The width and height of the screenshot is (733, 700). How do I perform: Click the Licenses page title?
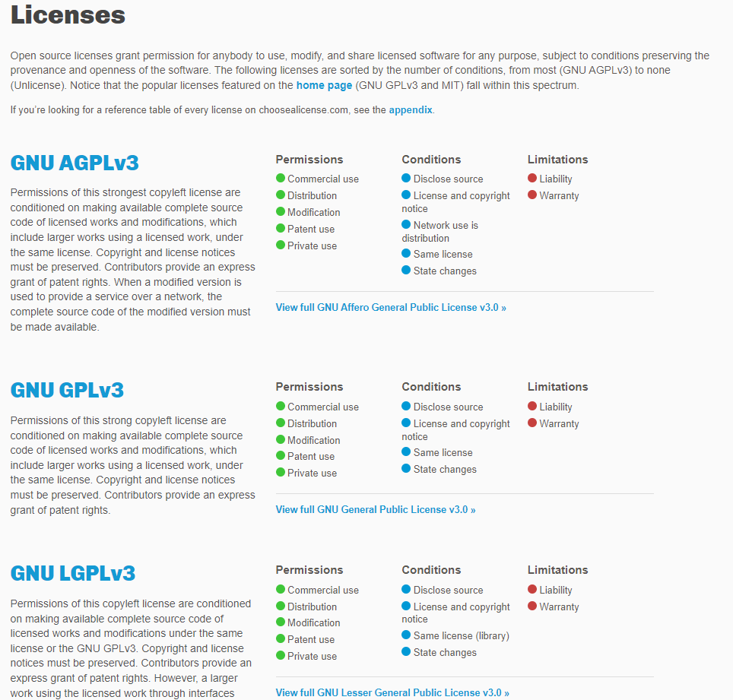[68, 15]
